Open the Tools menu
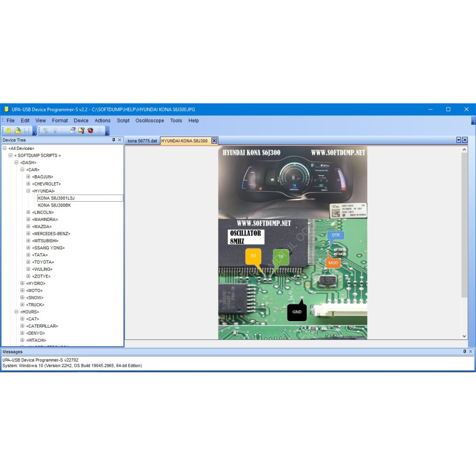This screenshot has width=476, height=476. coord(176,120)
